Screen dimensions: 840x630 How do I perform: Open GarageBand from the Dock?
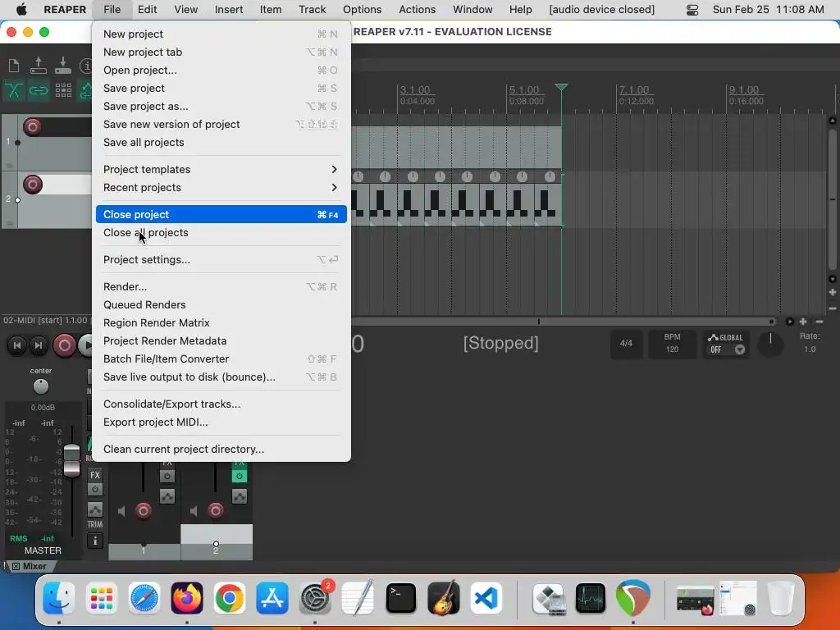(x=444, y=598)
